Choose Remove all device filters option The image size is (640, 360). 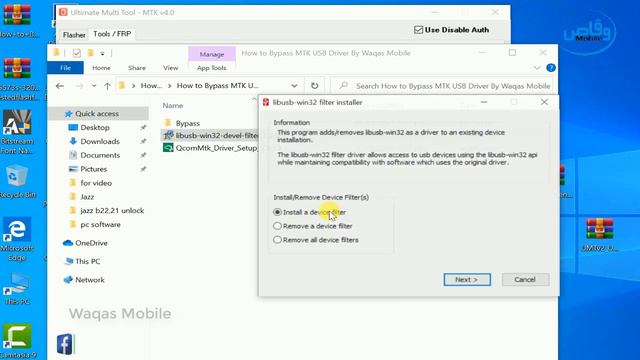pyautogui.click(x=316, y=240)
